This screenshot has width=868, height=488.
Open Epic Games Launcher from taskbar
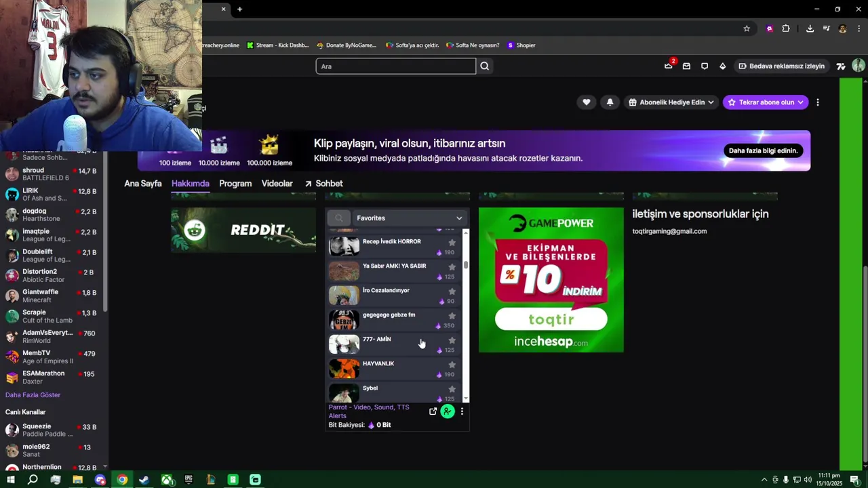point(189,480)
